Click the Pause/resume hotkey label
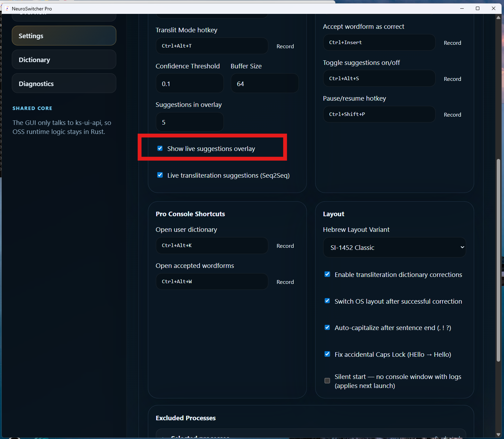 354,98
